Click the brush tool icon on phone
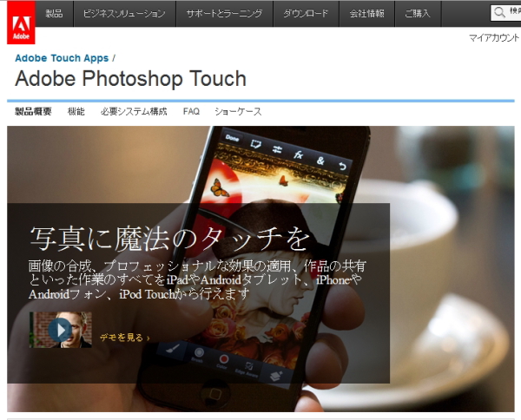The image size is (521, 420). click(x=174, y=349)
